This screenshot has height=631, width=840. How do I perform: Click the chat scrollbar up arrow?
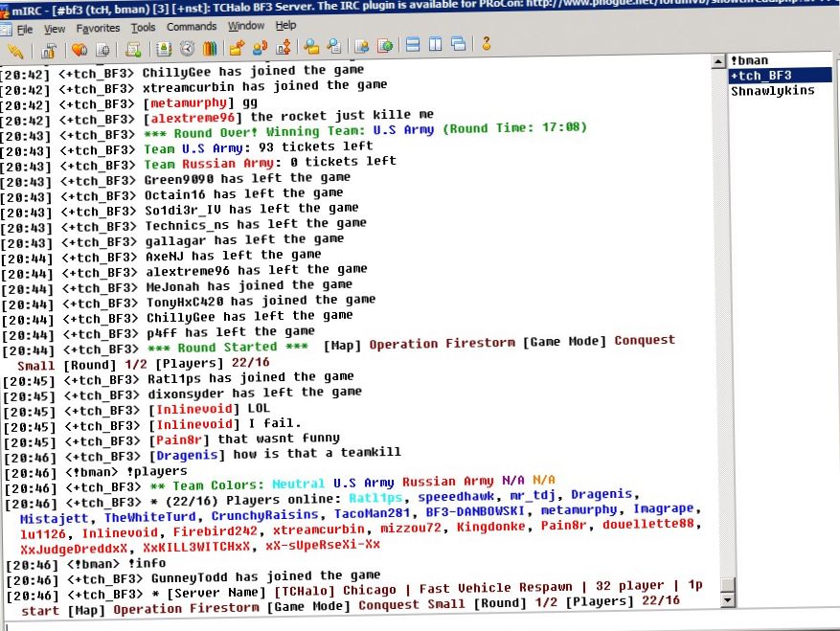(718, 61)
